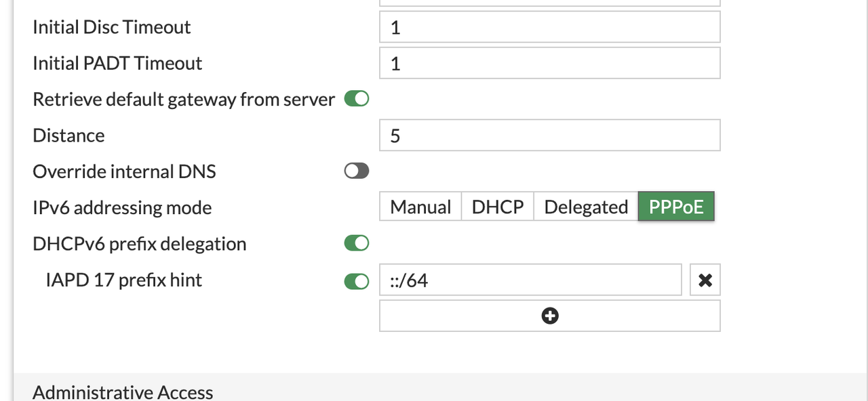Image resolution: width=868 pixels, height=401 pixels.
Task: Click into the Distance value field
Action: pyautogui.click(x=549, y=135)
